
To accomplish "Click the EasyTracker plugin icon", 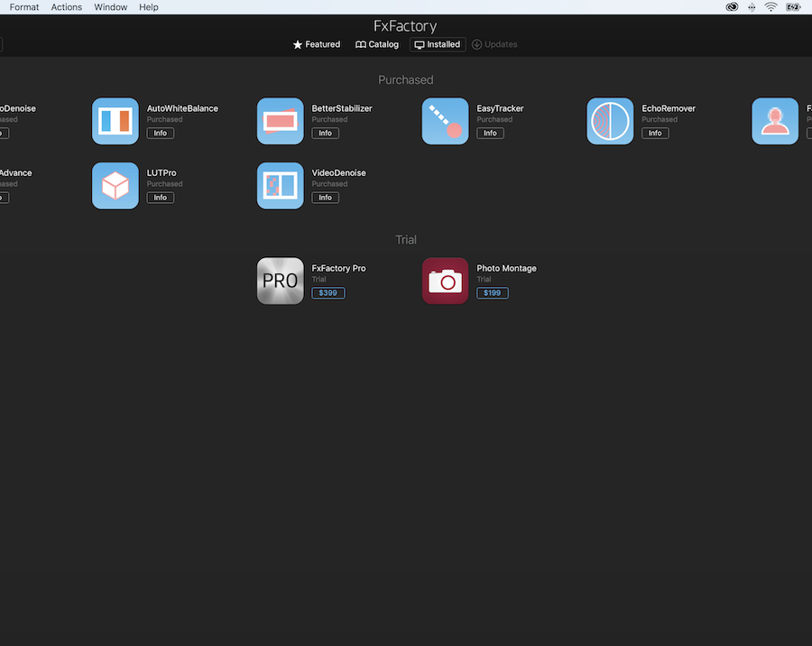I will [445, 121].
